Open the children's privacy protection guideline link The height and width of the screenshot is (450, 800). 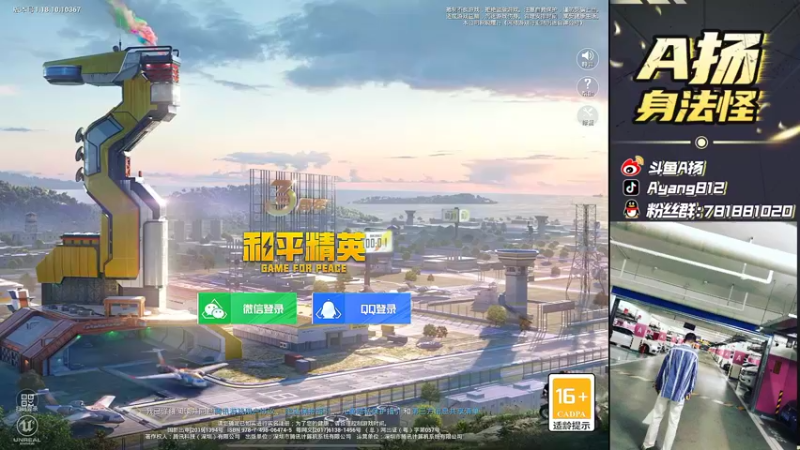click(373, 410)
